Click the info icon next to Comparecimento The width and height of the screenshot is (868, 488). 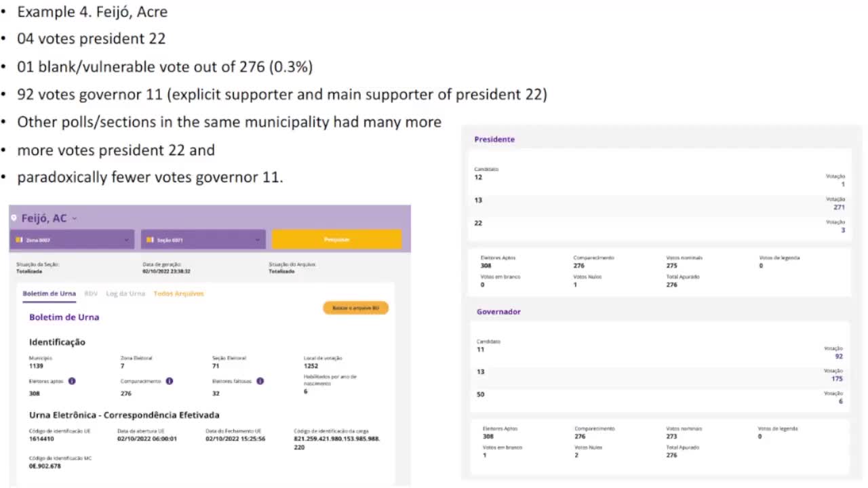tap(170, 381)
